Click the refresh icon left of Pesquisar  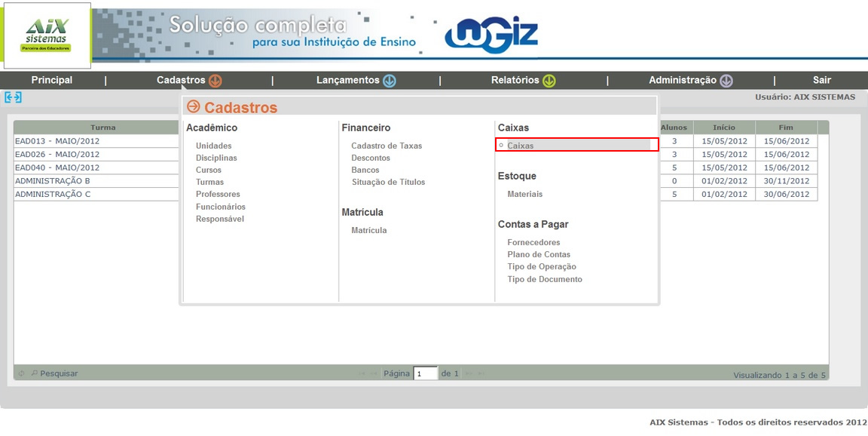(21, 373)
